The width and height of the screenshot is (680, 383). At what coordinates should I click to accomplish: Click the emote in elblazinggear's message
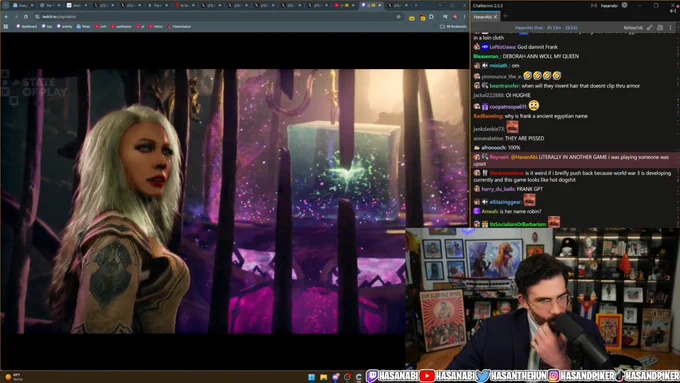[x=529, y=200]
